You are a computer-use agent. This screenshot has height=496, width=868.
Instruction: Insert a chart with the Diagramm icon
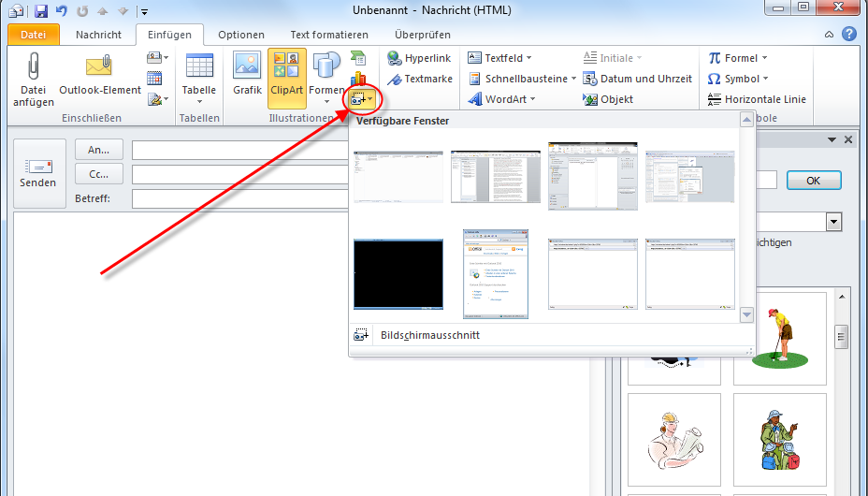pos(358,78)
